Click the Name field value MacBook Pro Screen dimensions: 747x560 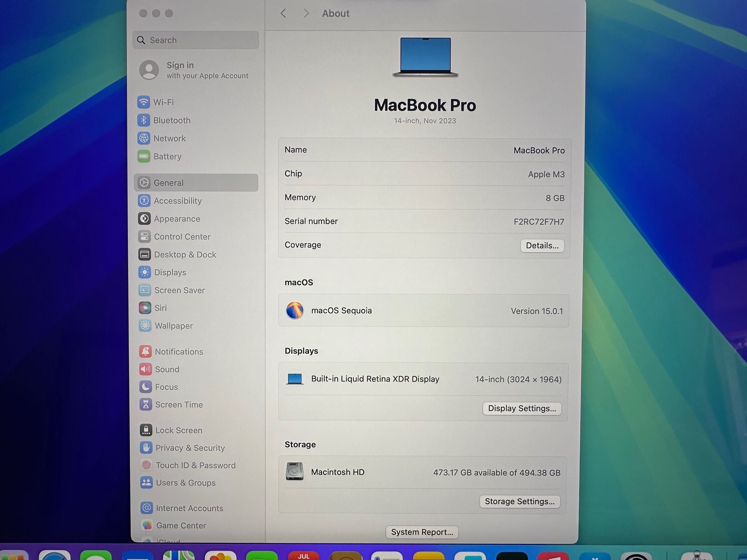[x=539, y=150]
